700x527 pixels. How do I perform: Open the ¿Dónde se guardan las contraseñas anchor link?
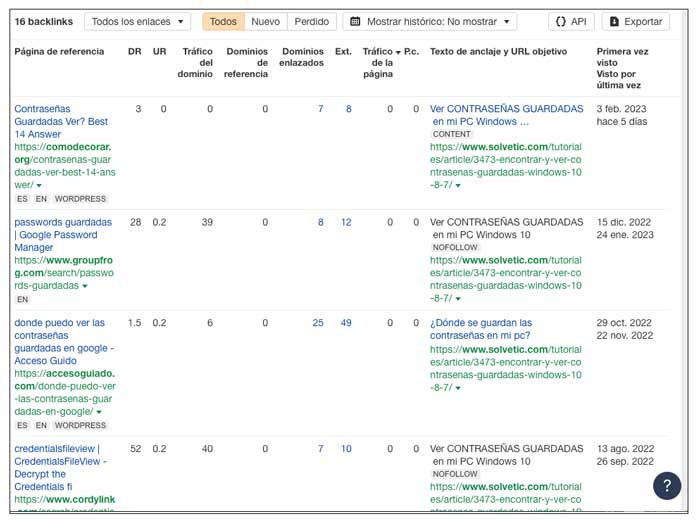pyautogui.click(x=481, y=329)
